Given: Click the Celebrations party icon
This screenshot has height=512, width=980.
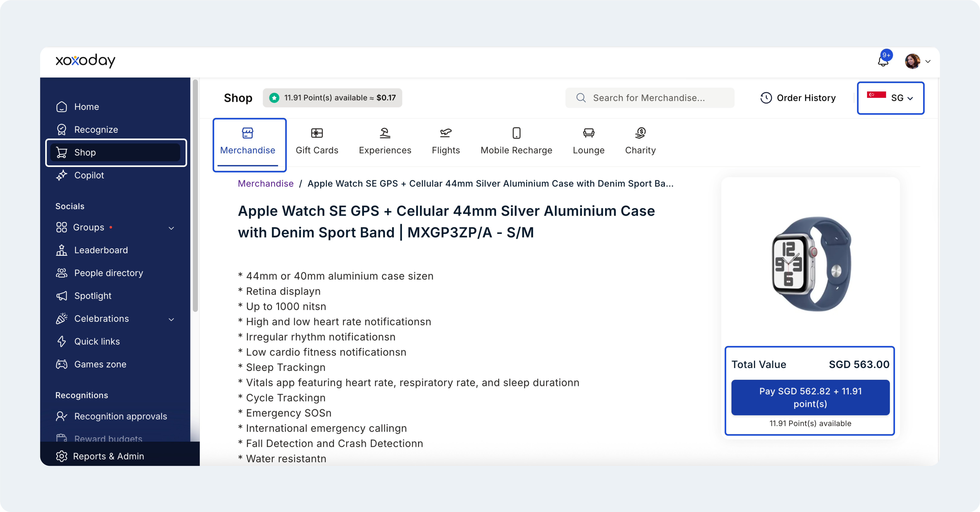Looking at the screenshot, I should [x=62, y=319].
